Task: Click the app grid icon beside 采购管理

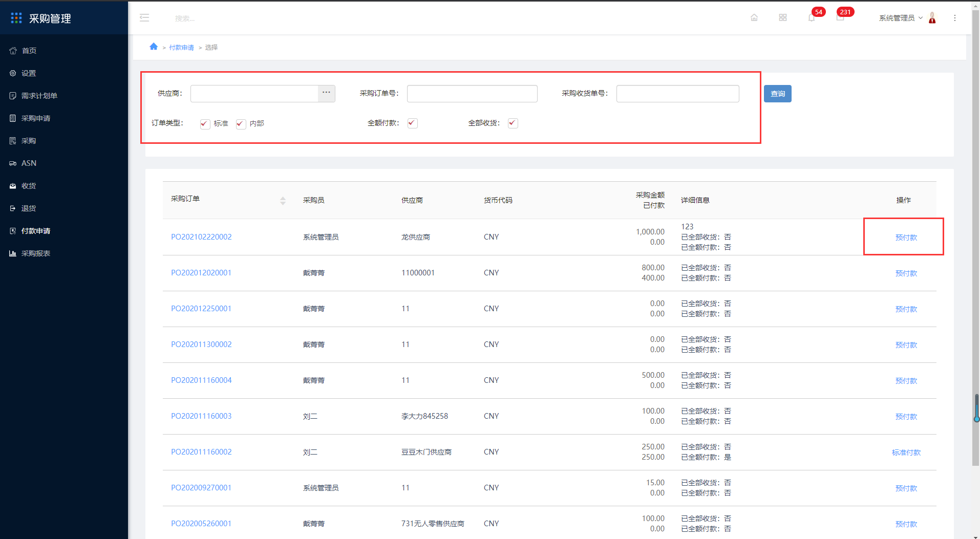Action: coord(16,18)
